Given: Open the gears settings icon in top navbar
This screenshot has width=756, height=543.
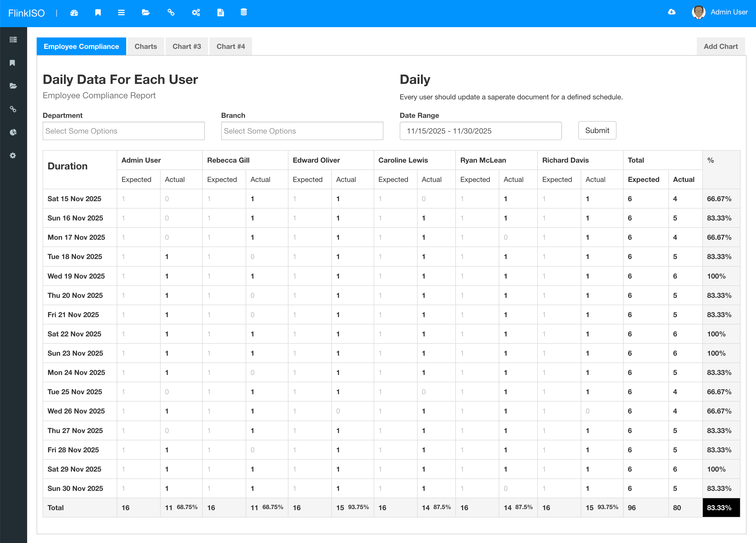Looking at the screenshot, I should (x=196, y=13).
